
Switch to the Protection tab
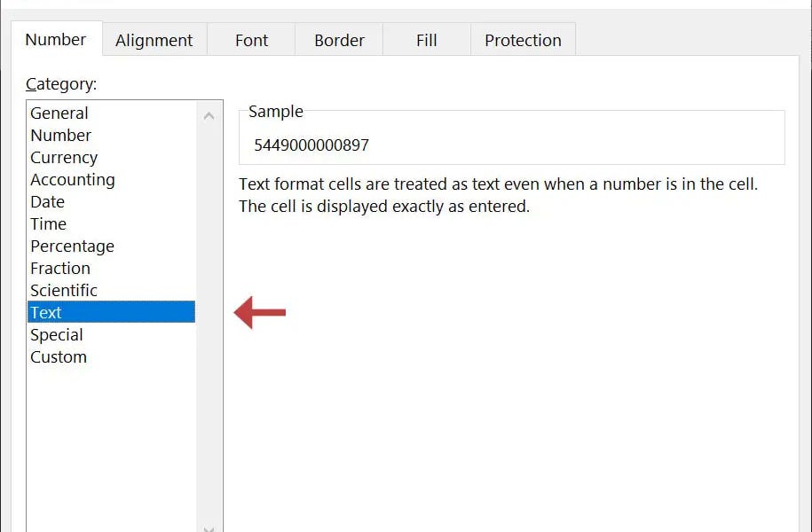pos(522,40)
